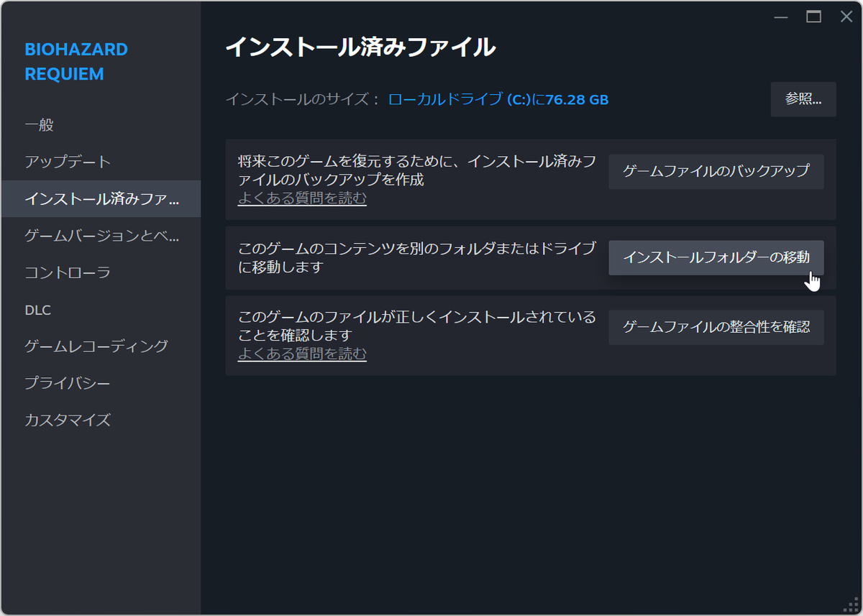
Task: Minimize the properties window
Action: coord(781,17)
